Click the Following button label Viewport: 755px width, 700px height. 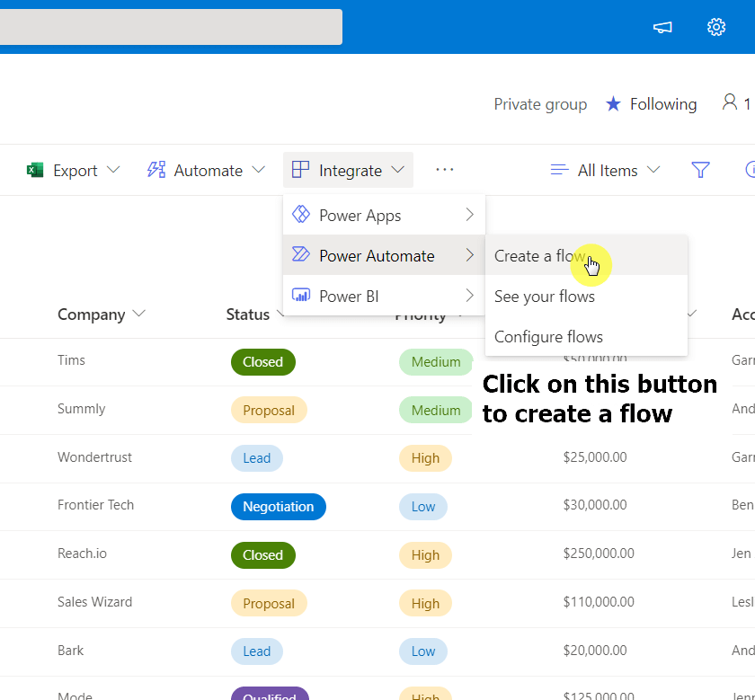(663, 104)
